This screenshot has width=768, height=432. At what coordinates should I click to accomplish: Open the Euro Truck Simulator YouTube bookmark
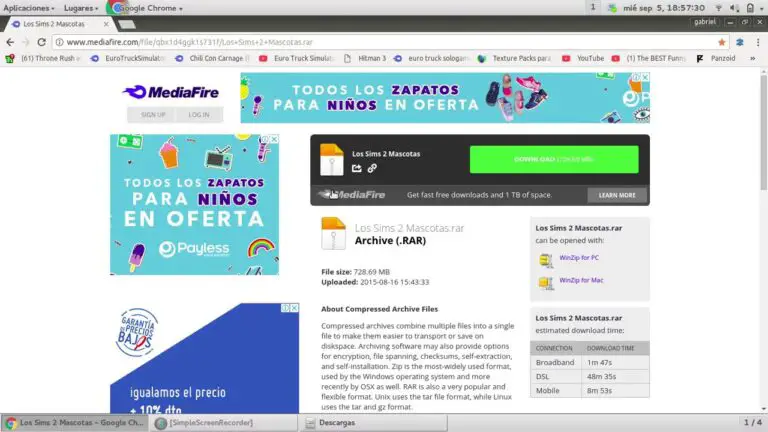(x=297, y=58)
